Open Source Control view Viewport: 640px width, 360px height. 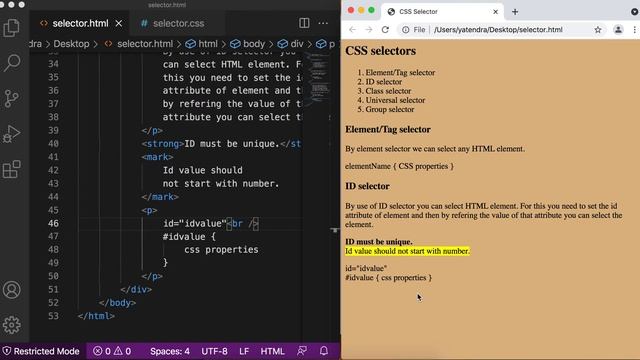click(x=11, y=98)
